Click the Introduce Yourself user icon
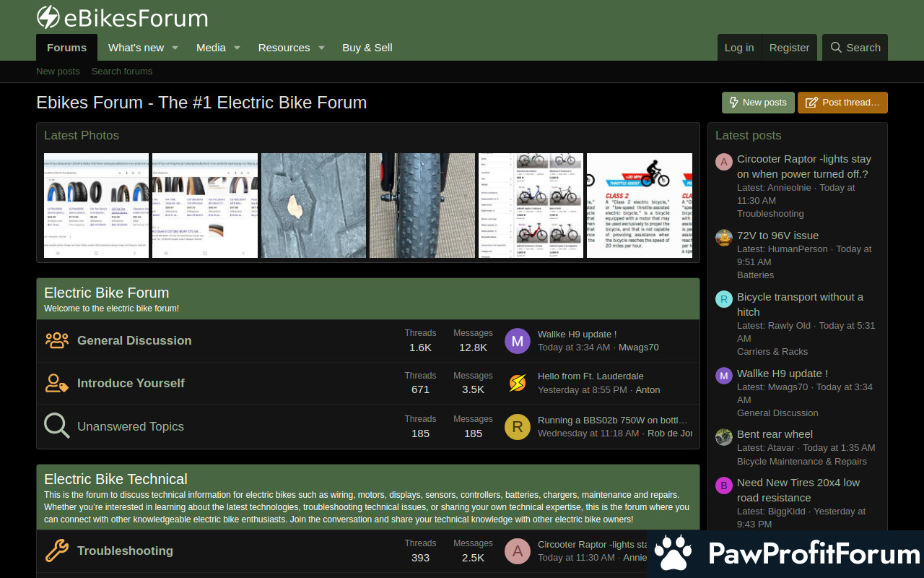Image resolution: width=924 pixels, height=578 pixels. point(57,383)
